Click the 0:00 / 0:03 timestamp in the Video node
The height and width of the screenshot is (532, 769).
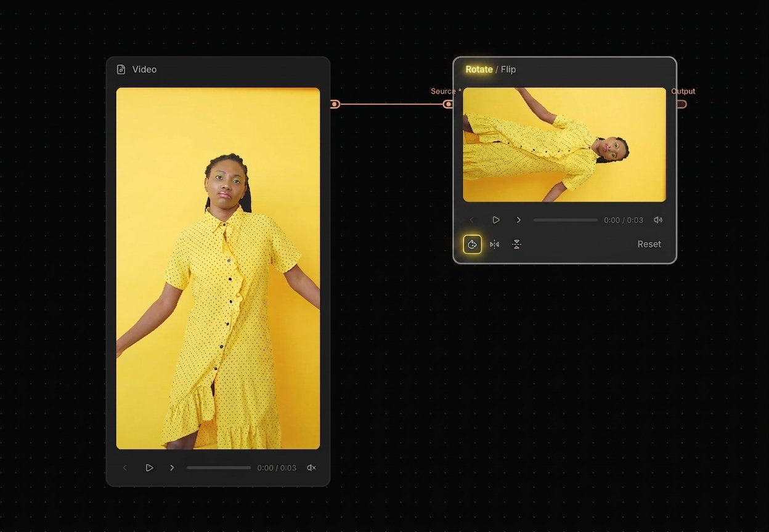(277, 468)
